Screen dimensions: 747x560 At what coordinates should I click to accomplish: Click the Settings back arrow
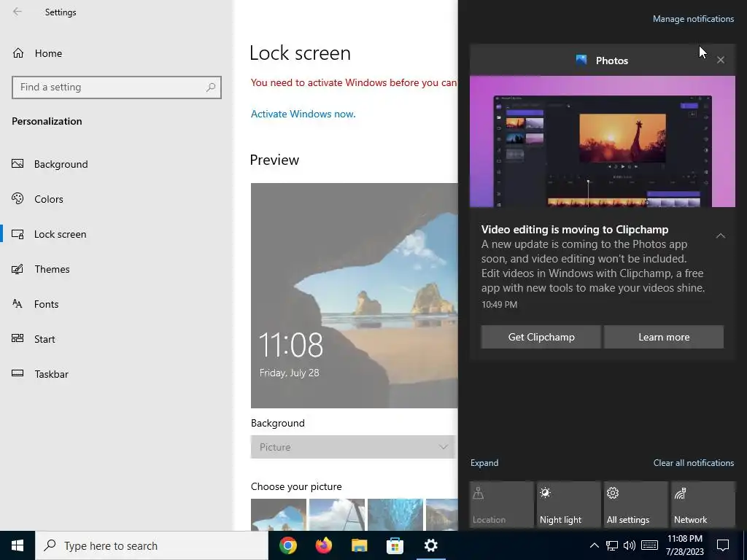coord(18,12)
